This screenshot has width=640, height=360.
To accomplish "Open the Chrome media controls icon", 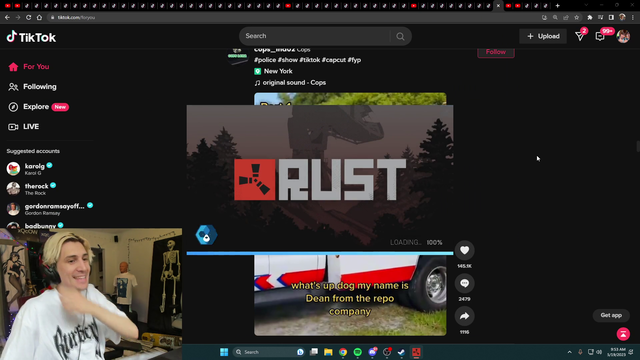I will tap(600, 18).
